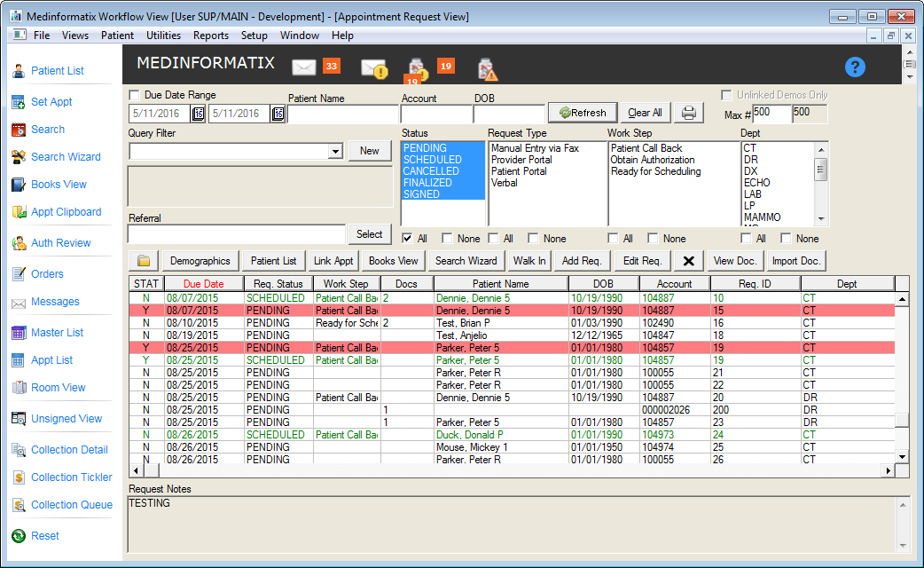This screenshot has height=568, width=924.
Task: Open Appt List sidebar icon
Action: pyautogui.click(x=19, y=360)
